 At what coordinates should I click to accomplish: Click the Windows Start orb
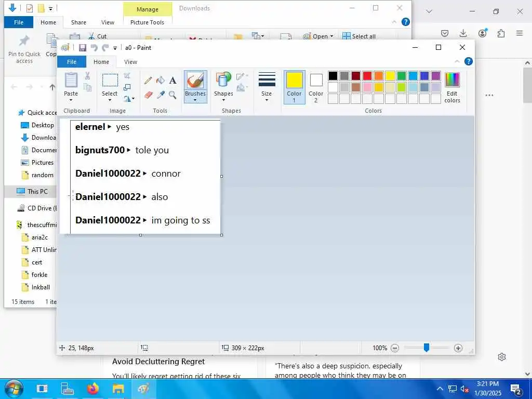coord(14,389)
